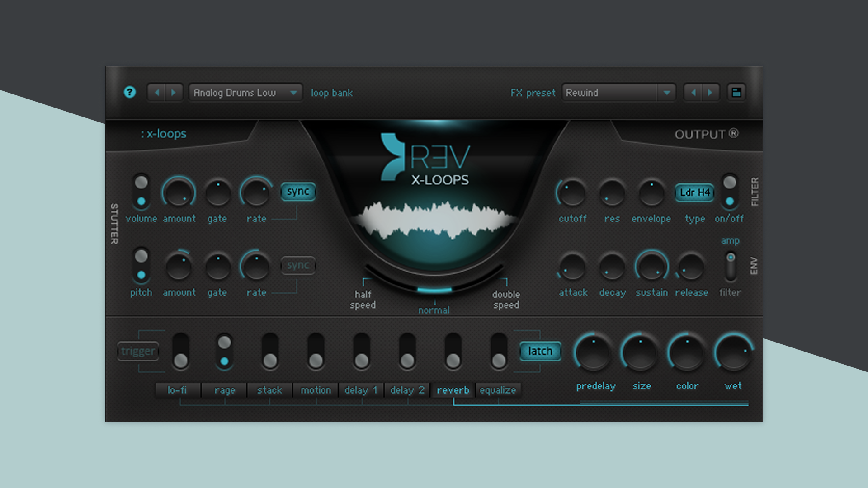Turn the cutoff knob in the Filter section
Viewport: 868px width, 488px height.
coord(571,195)
